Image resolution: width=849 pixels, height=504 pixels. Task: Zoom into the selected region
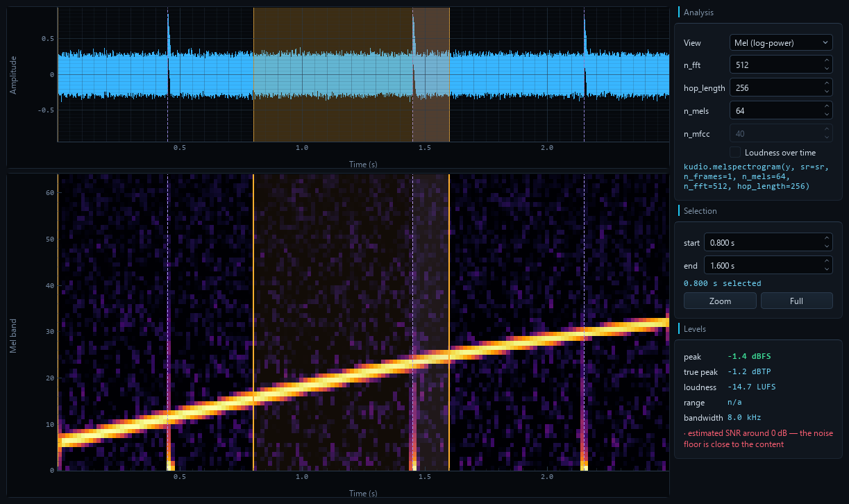click(x=720, y=301)
